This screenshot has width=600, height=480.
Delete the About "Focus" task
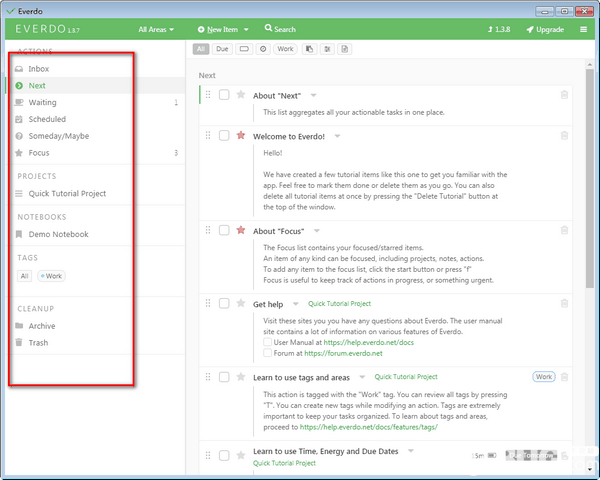pyautogui.click(x=564, y=230)
